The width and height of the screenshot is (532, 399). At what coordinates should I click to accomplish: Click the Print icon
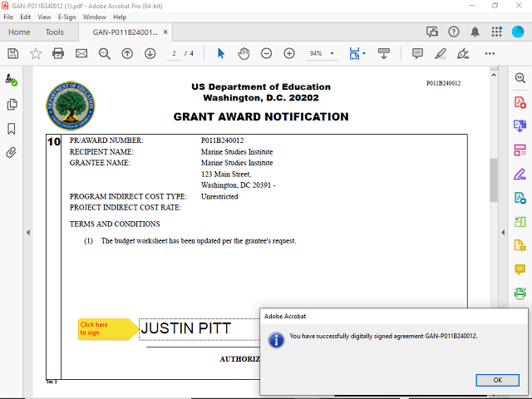pos(58,53)
